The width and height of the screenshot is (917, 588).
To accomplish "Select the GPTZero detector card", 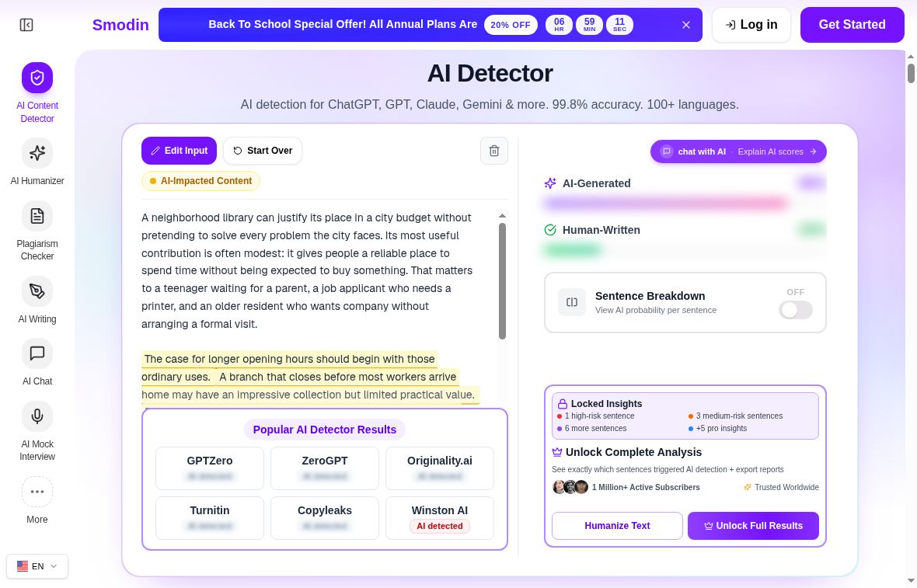I will tap(209, 468).
